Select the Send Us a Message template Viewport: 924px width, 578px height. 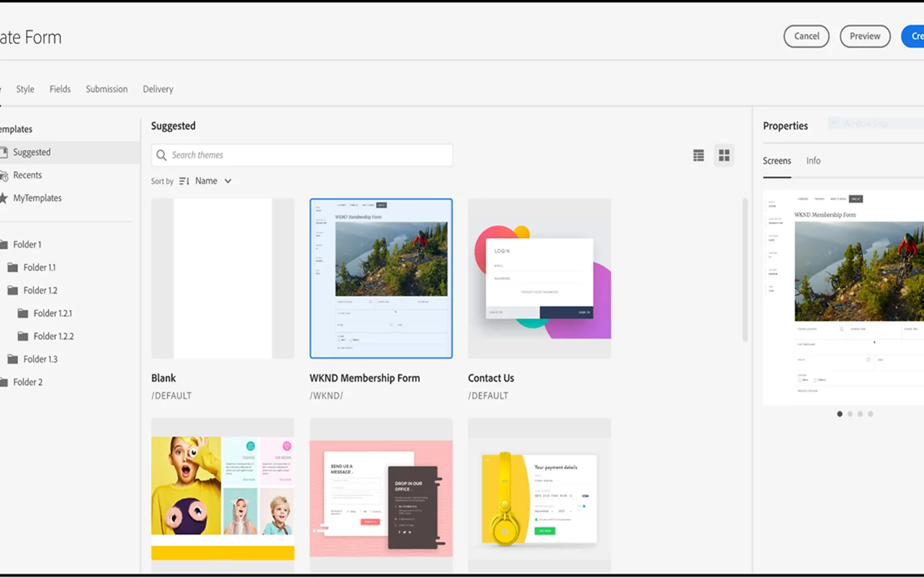click(381, 495)
